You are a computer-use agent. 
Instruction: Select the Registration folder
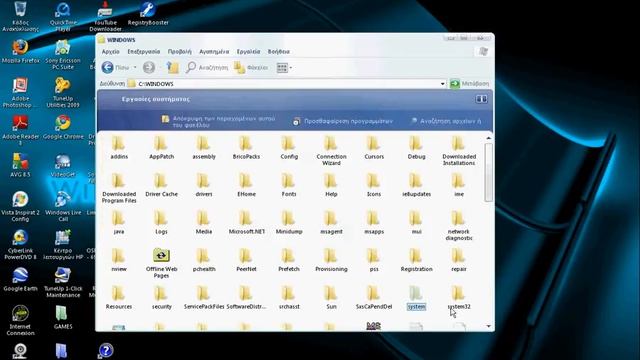[x=416, y=260]
